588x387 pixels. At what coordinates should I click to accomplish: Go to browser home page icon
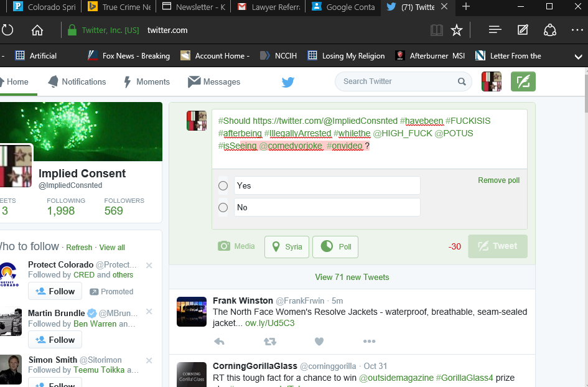37,30
